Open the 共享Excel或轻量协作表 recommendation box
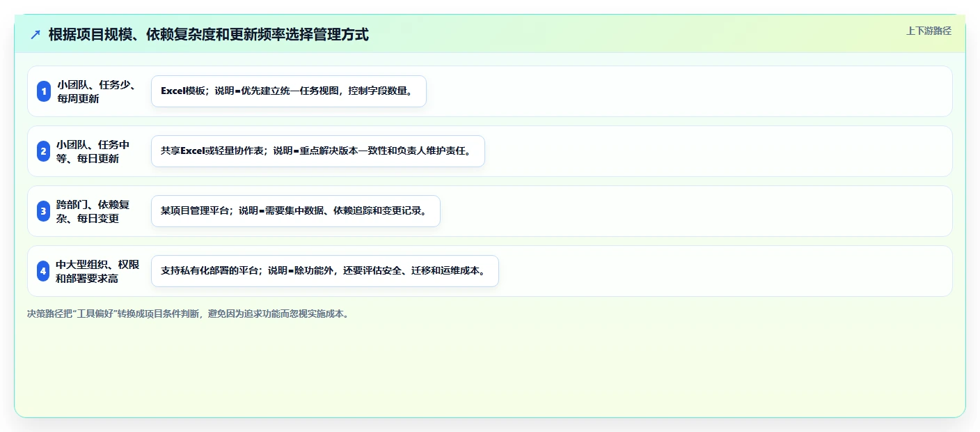 (x=318, y=151)
